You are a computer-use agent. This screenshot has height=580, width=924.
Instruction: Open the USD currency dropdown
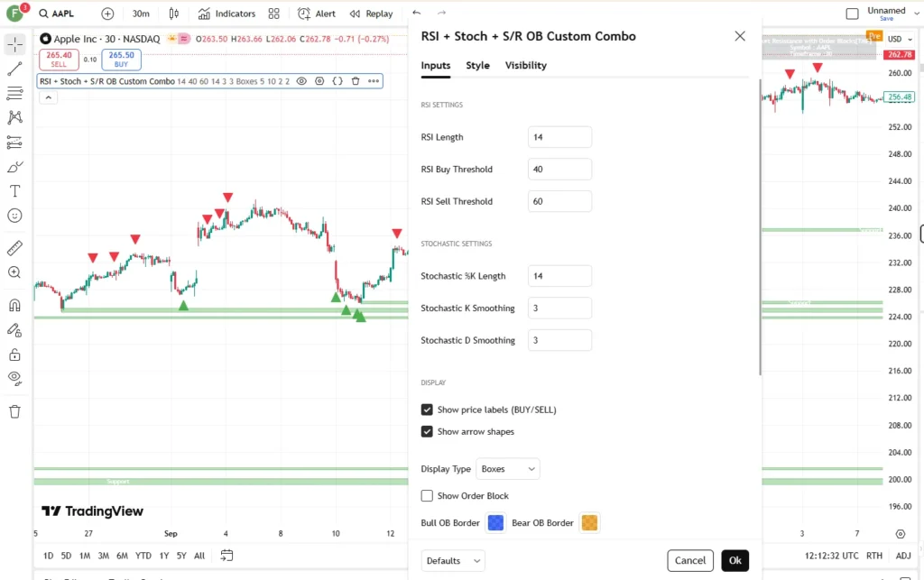tap(900, 39)
